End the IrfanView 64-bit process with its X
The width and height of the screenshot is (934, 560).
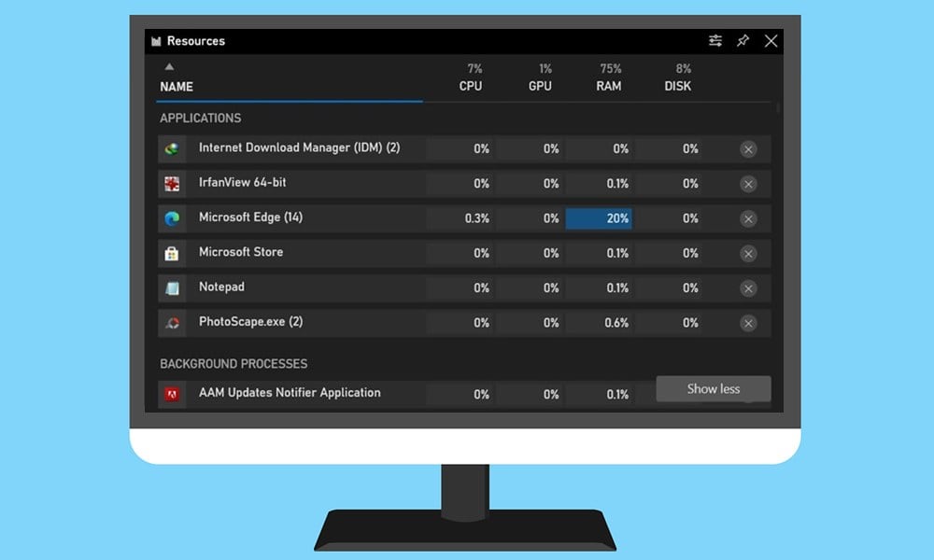748,184
